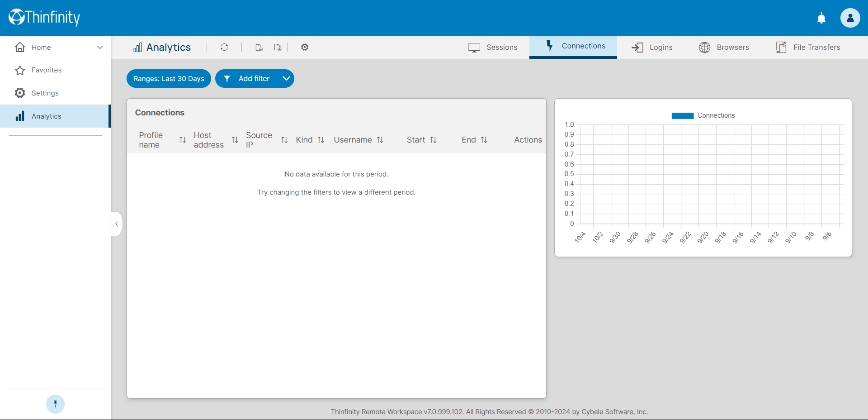868x420 pixels.
Task: Toggle sort on Host address column
Action: (x=235, y=140)
